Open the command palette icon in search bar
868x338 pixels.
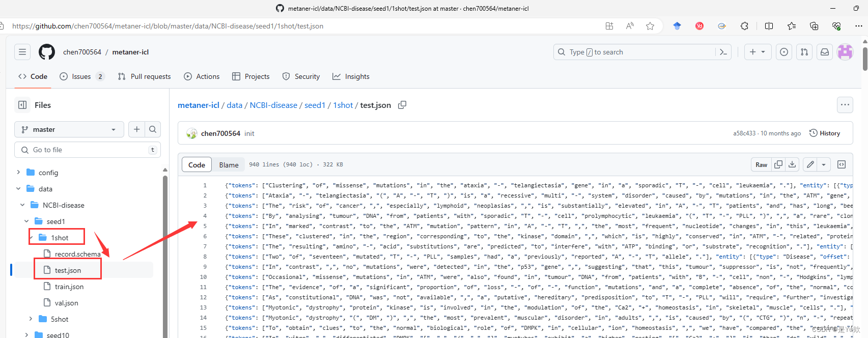coord(723,52)
